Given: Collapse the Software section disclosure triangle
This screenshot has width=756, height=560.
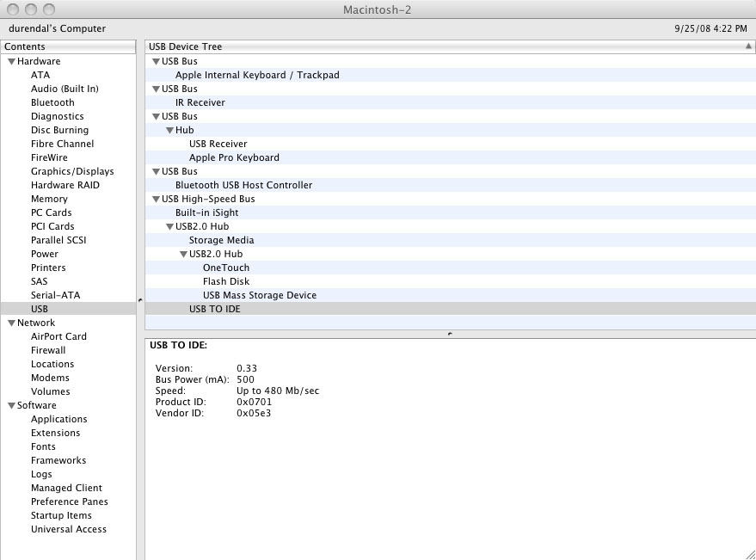Looking at the screenshot, I should tap(11, 405).
